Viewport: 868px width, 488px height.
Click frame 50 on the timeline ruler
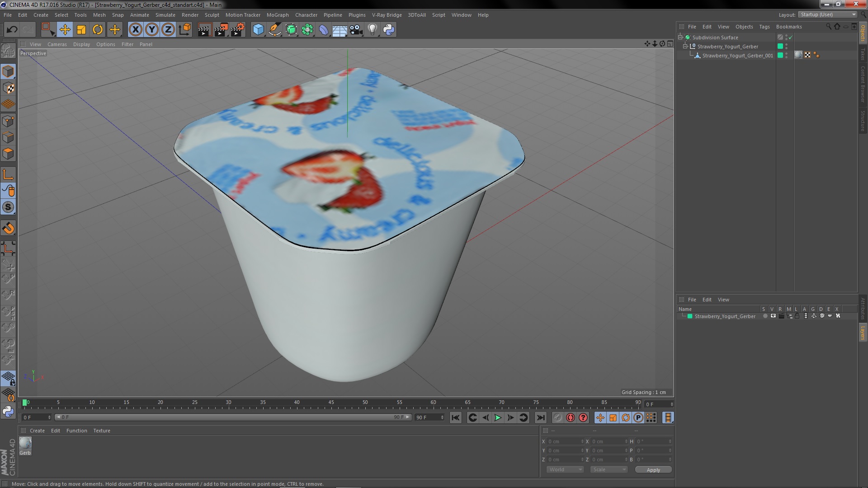coord(365,402)
